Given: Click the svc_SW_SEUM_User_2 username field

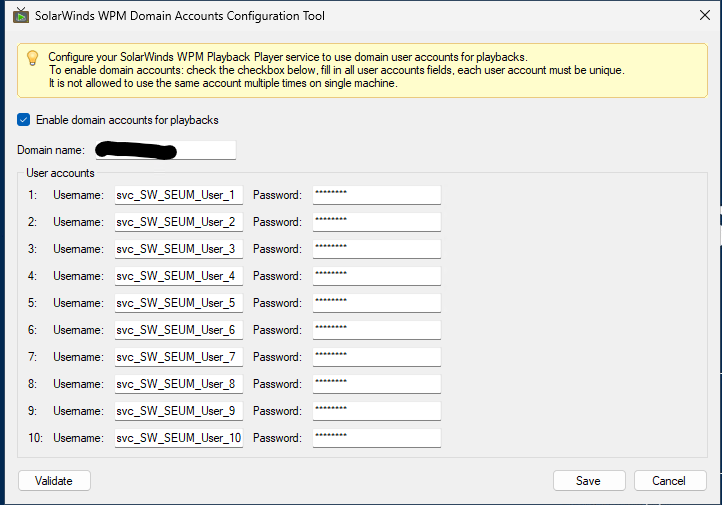Looking at the screenshot, I should [x=178, y=222].
